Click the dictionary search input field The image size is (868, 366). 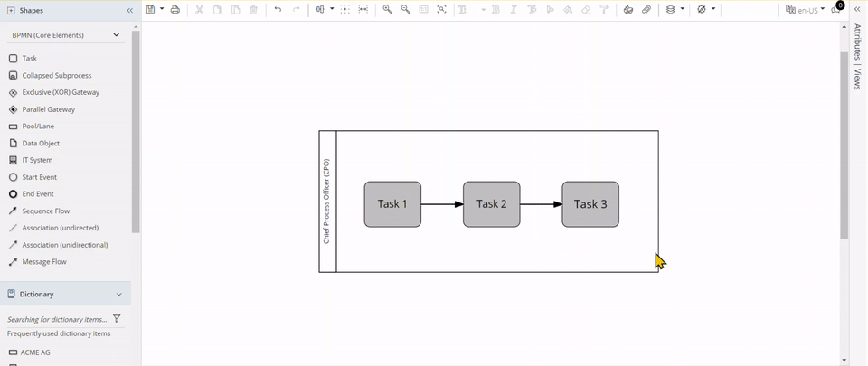pos(56,319)
